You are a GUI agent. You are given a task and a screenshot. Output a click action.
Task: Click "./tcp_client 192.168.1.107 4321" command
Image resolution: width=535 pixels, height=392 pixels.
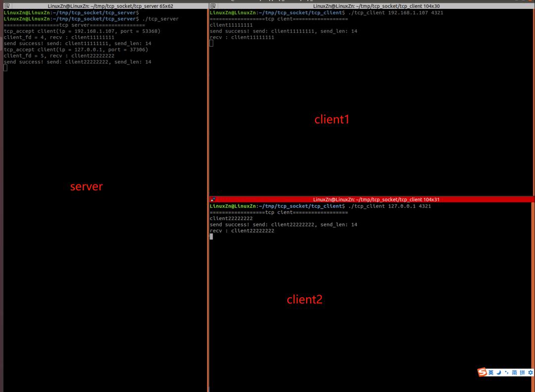[x=395, y=12]
